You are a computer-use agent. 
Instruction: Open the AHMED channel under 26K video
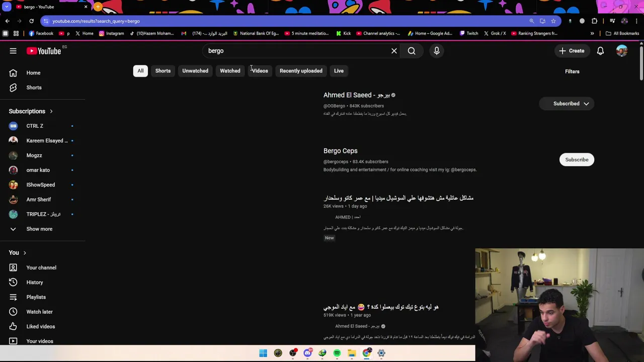tap(348, 217)
